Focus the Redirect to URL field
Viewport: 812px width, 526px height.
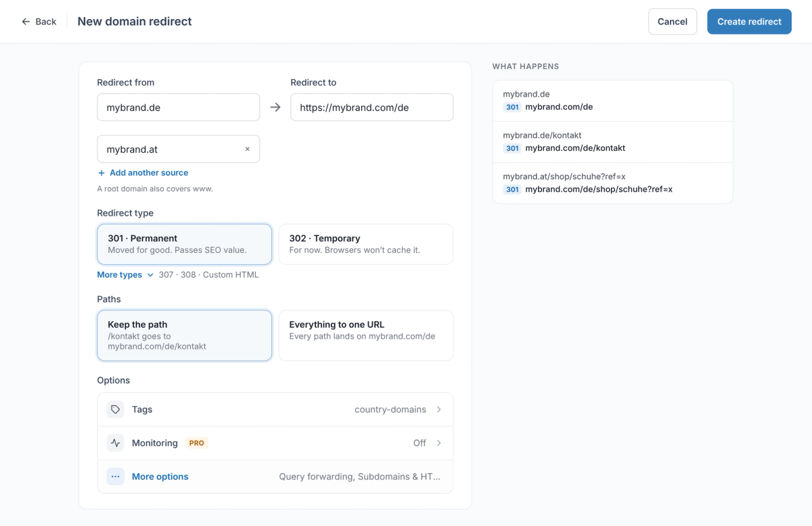pyautogui.click(x=372, y=107)
